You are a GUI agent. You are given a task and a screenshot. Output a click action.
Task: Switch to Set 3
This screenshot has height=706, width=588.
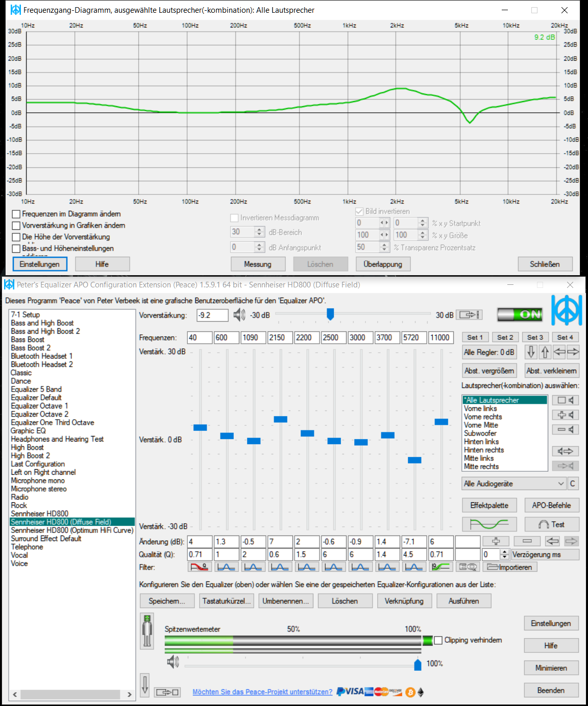535,337
